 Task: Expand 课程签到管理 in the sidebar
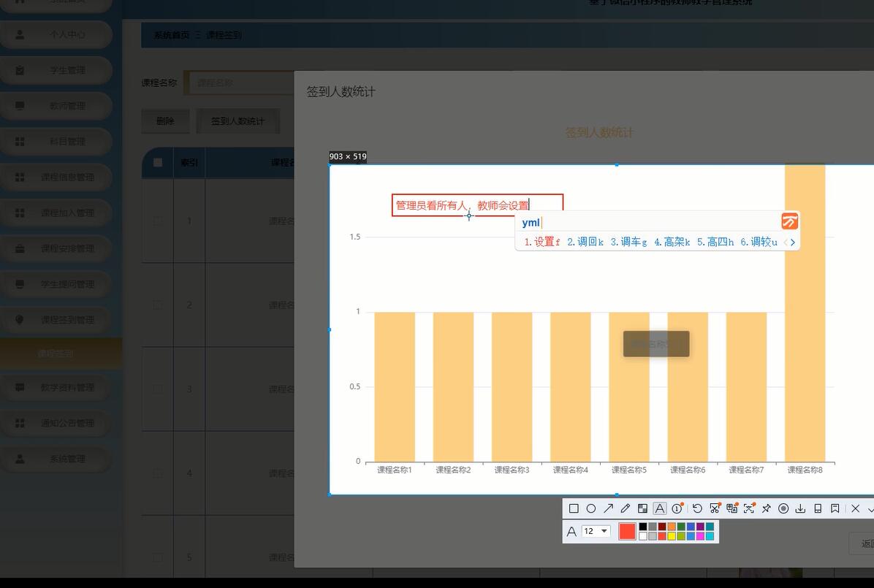(x=56, y=320)
